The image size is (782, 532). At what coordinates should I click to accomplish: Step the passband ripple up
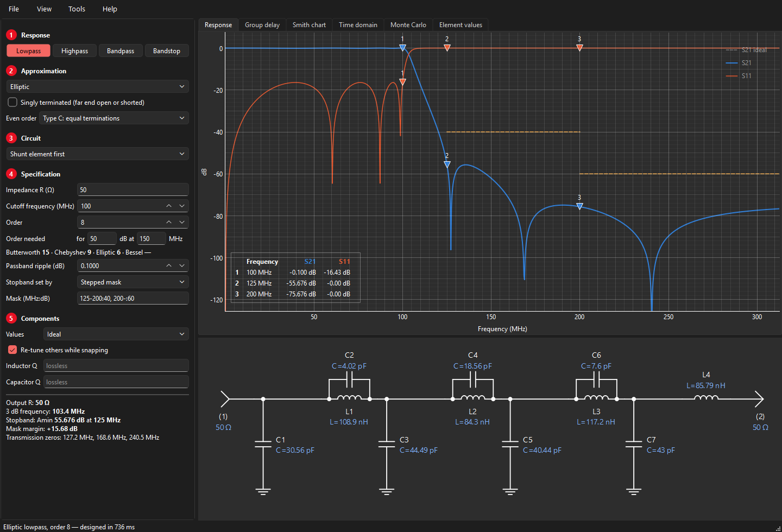169,266
